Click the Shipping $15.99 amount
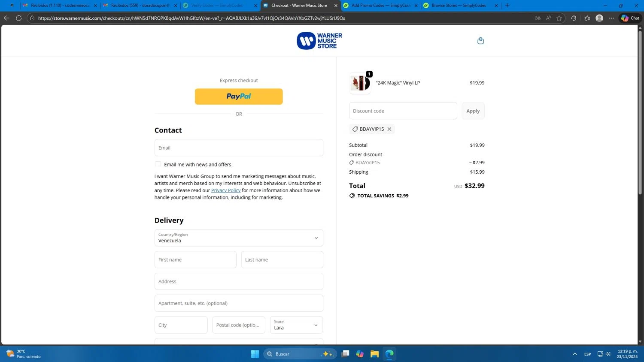The image size is (644, 362). coord(477,172)
